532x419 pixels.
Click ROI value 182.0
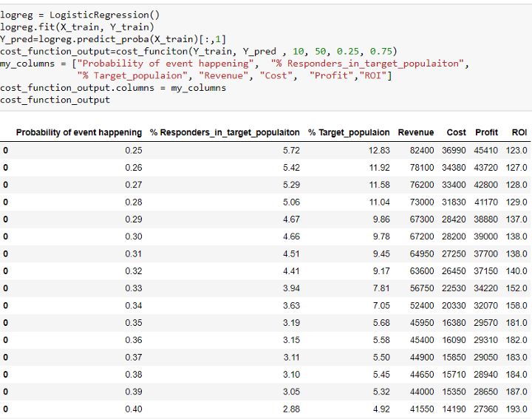point(516,340)
